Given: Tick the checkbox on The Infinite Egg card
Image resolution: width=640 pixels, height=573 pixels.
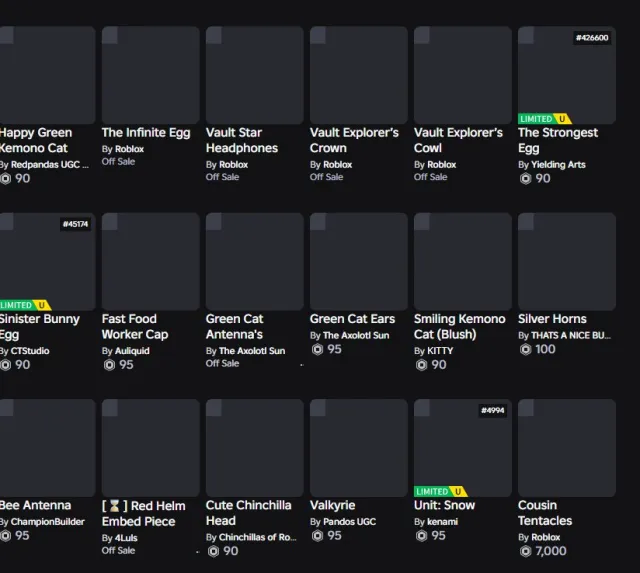Looking at the screenshot, I should (x=110, y=35).
